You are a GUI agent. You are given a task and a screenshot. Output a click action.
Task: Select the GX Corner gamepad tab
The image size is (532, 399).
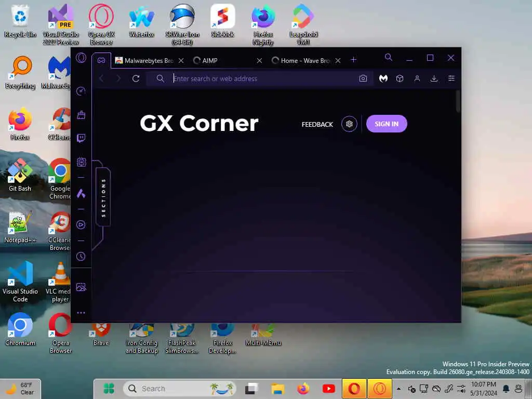point(101,60)
